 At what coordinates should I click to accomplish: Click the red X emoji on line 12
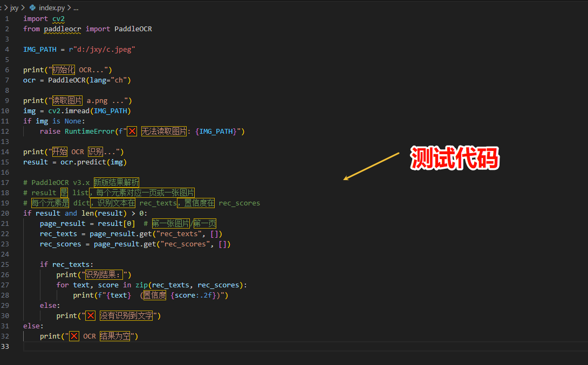click(x=132, y=131)
